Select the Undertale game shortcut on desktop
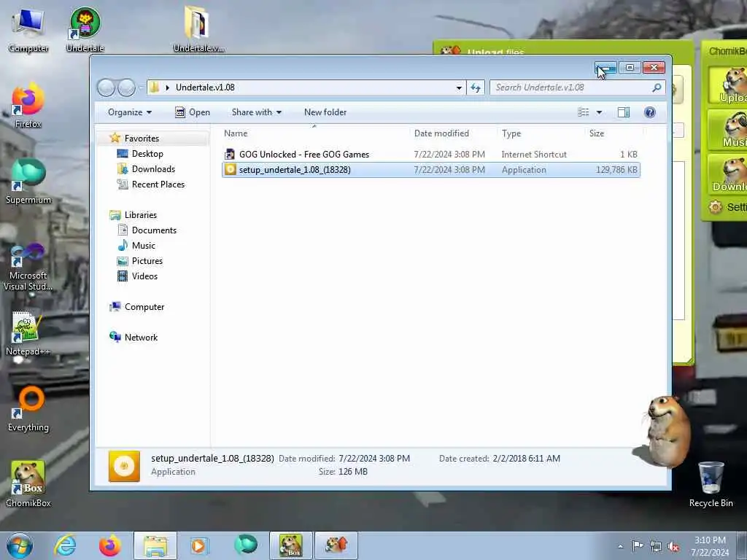Image resolution: width=747 pixels, height=560 pixels. pos(85,29)
